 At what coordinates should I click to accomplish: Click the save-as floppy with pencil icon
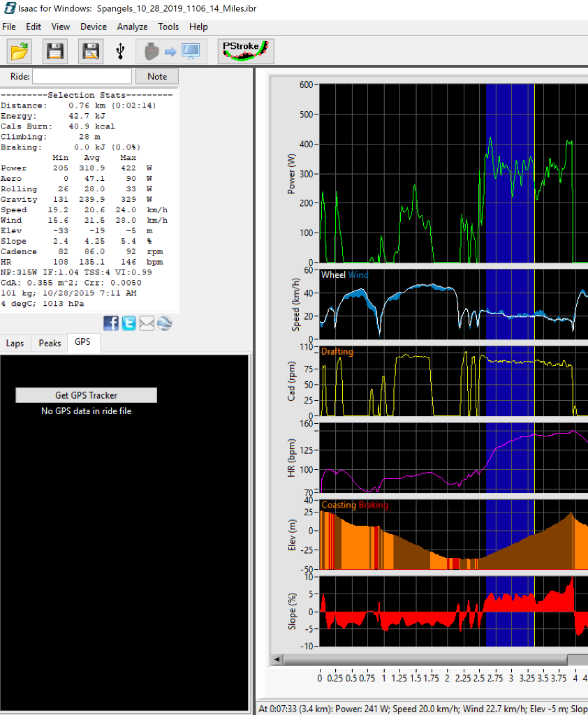90,51
